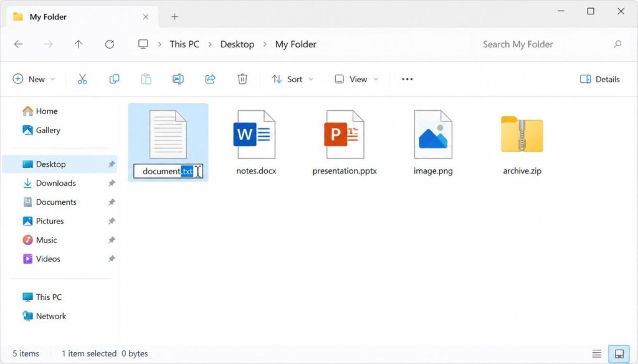Click the Copy icon in toolbar
The width and height of the screenshot is (638, 364).
pos(115,79)
